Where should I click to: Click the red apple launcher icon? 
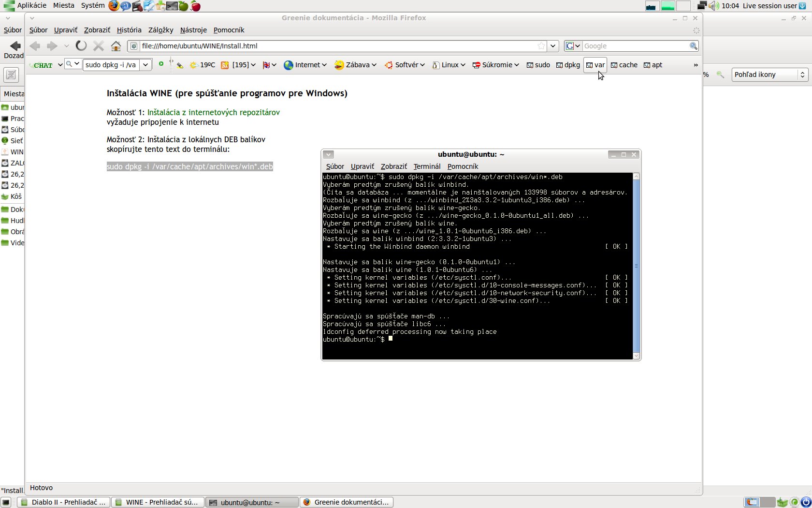[195, 6]
